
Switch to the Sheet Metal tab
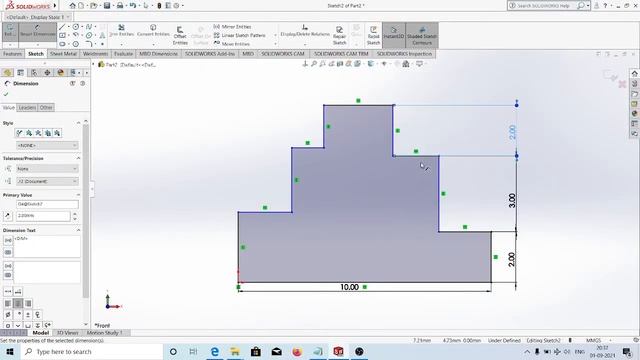point(63,54)
